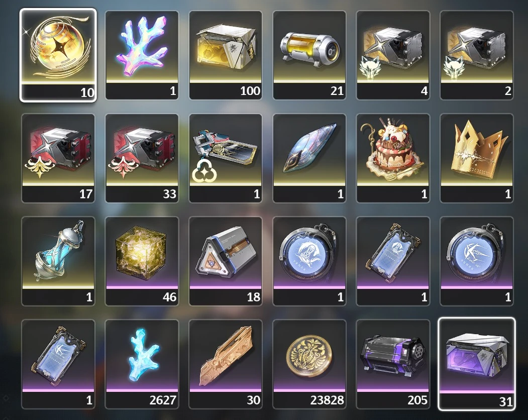Select the blue potion flask item
Viewport: 528px width, 420px height.
(x=58, y=261)
